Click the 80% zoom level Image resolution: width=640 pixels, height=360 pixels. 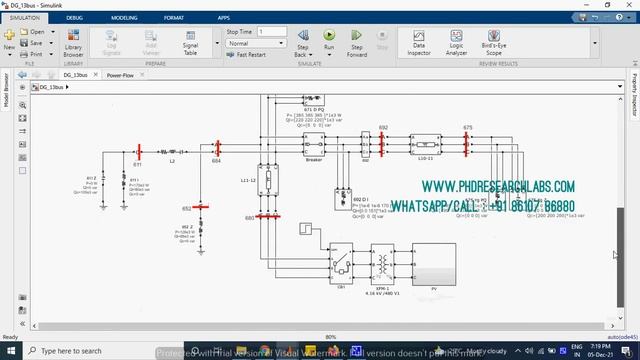pos(331,337)
